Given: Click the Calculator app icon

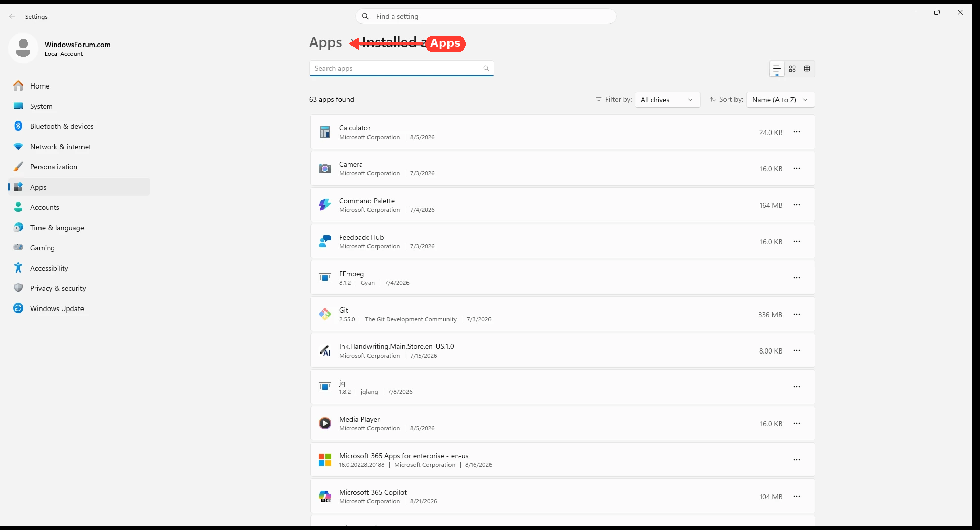Looking at the screenshot, I should point(325,132).
